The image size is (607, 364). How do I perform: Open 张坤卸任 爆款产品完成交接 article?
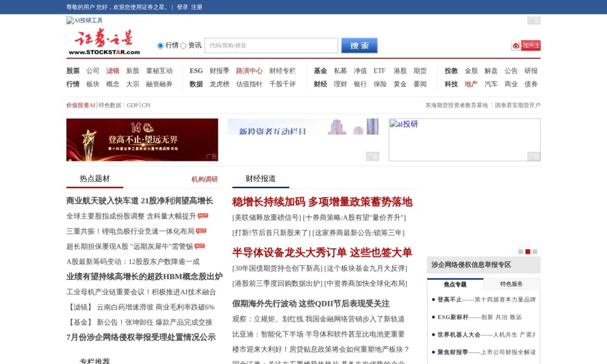[x=154, y=322]
